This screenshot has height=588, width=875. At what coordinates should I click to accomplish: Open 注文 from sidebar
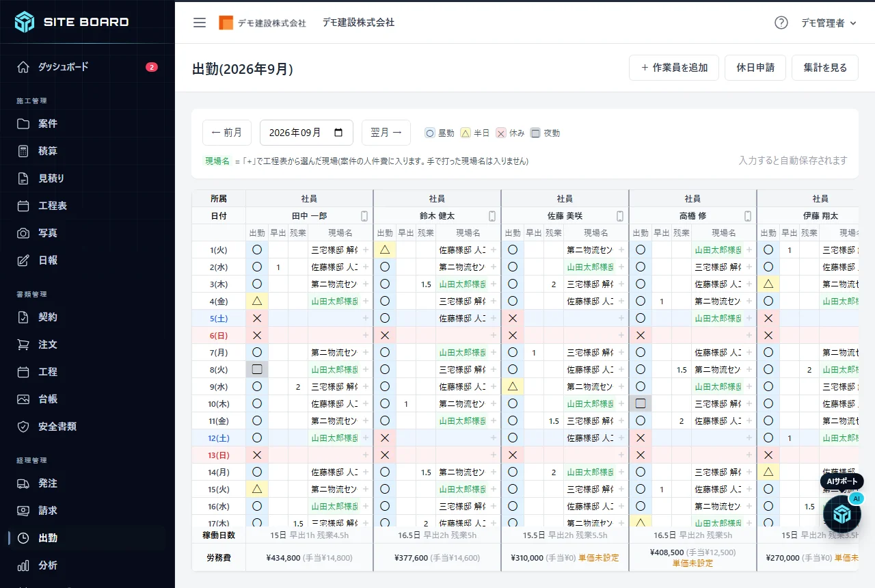pos(87,345)
